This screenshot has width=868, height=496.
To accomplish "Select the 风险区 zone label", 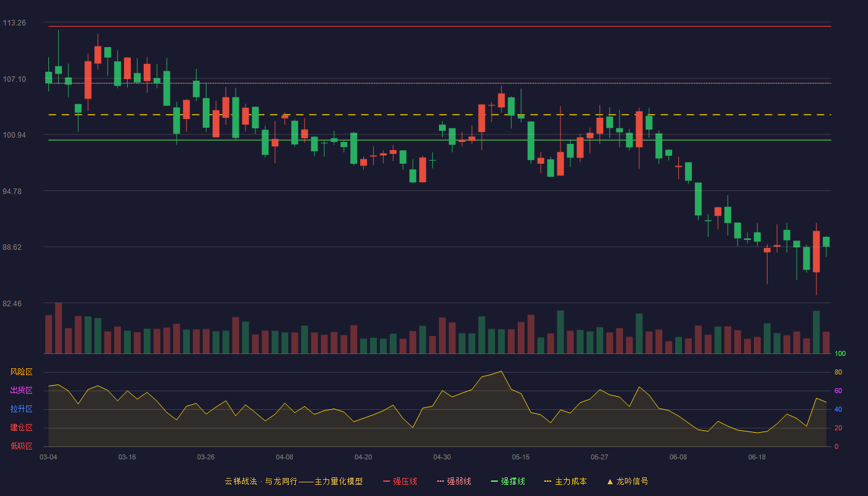I will click(x=21, y=372).
